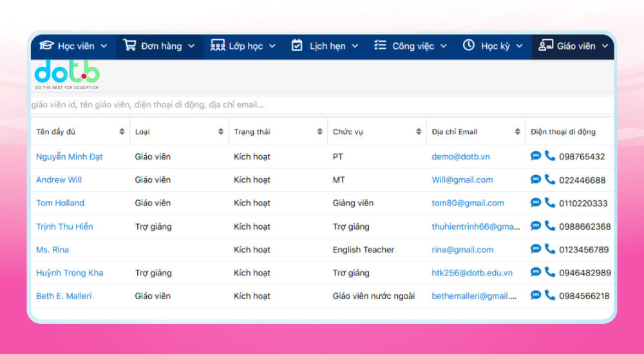The height and width of the screenshot is (354, 644).
Task: Click the dotb logo
Action: pos(67,75)
